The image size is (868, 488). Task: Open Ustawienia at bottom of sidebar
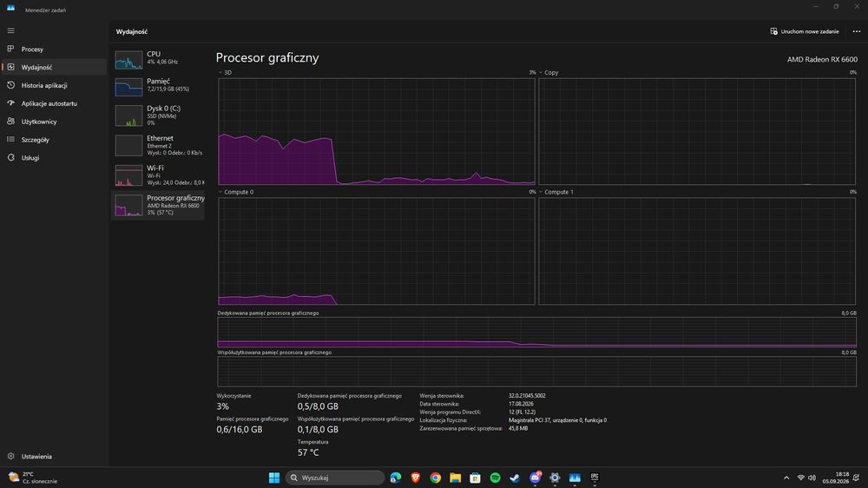(53, 457)
